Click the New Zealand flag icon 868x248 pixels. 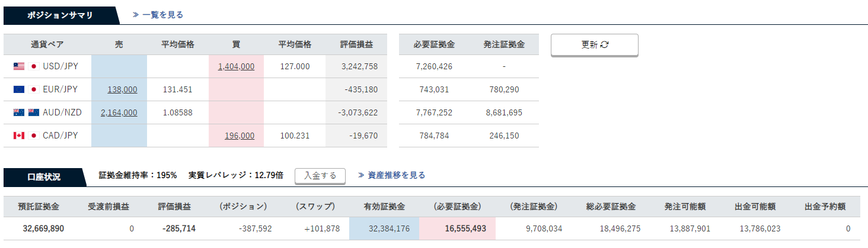[33, 112]
